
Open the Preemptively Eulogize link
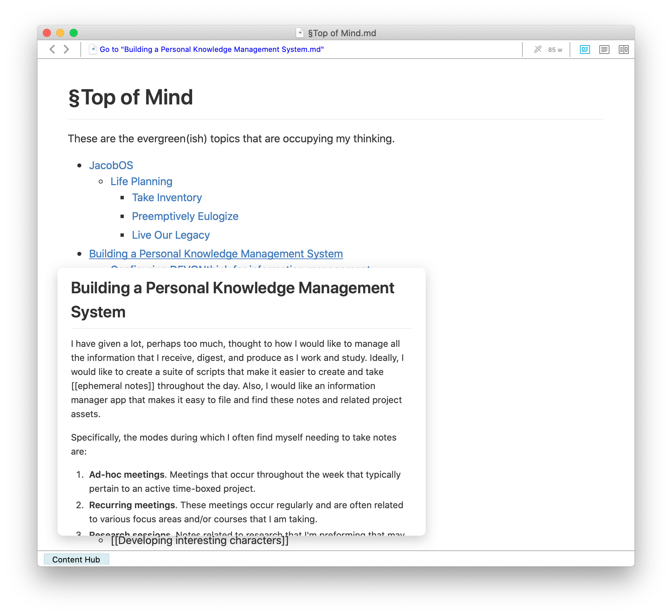185,216
